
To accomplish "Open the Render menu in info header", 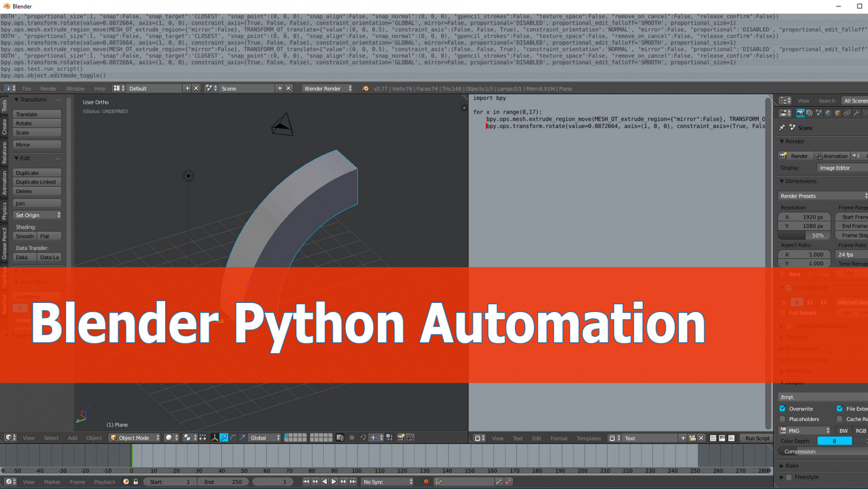I will (x=48, y=88).
